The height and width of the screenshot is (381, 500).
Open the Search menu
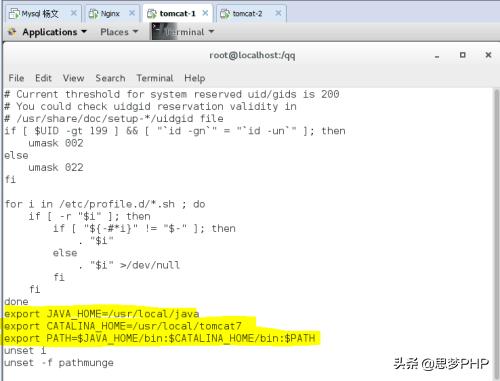[110, 78]
